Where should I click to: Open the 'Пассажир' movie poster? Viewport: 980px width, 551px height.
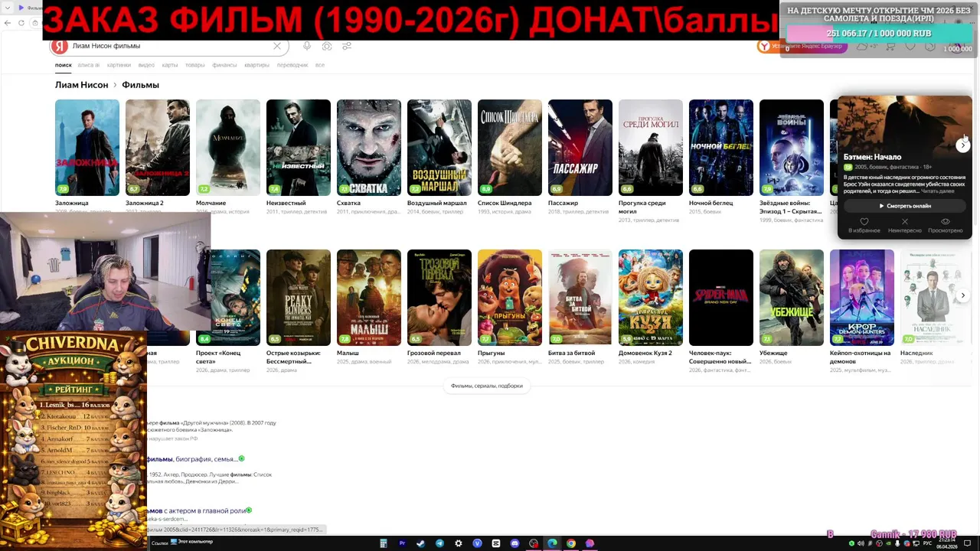(580, 148)
